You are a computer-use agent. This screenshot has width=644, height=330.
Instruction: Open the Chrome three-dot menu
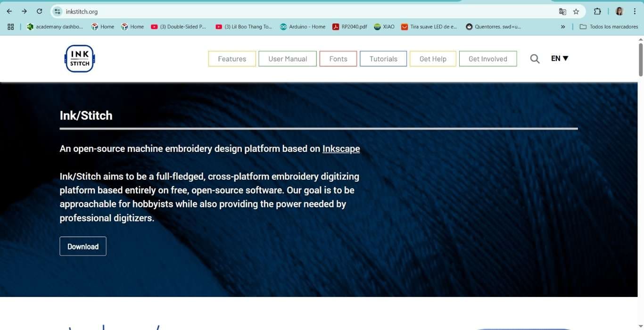click(635, 11)
